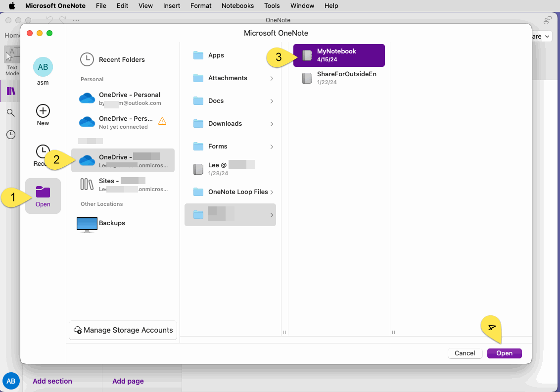The width and height of the screenshot is (560, 392).
Task: Select MyNotebook dated 4/15/24
Action: (339, 55)
